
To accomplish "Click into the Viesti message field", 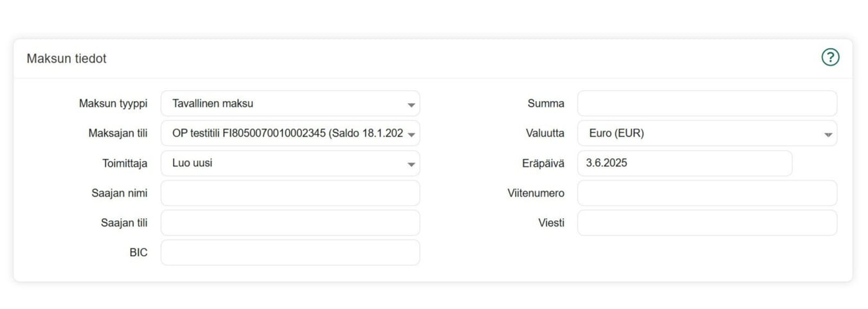I will click(x=707, y=223).
